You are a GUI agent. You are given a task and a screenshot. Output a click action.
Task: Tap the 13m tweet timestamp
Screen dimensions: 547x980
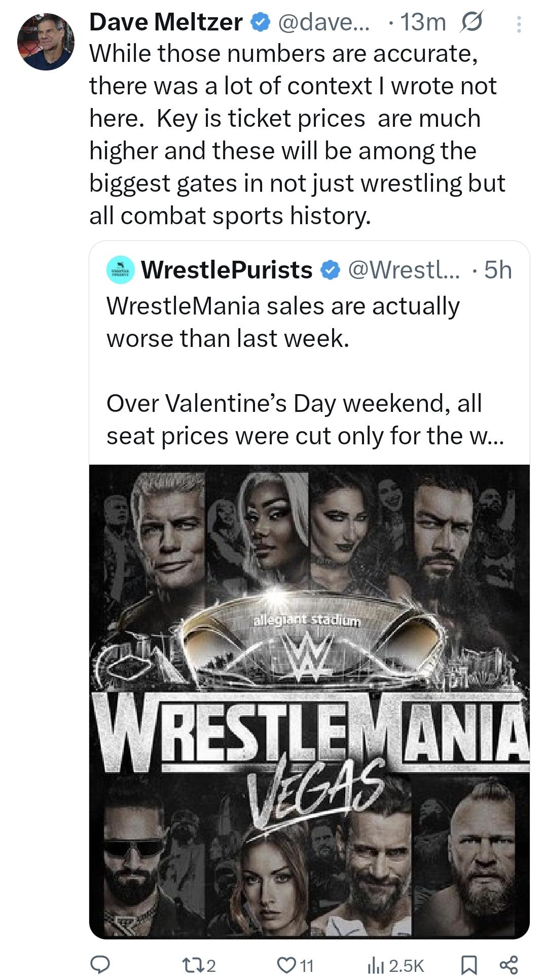[x=423, y=22]
